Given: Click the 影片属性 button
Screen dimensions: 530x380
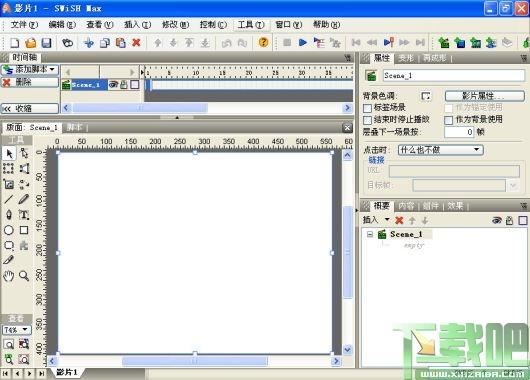Looking at the screenshot, I should [x=484, y=96].
